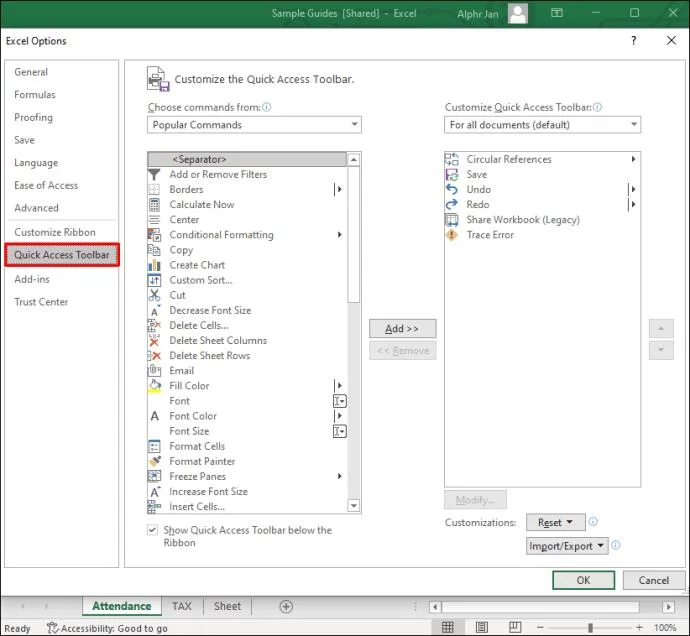
Task: Click the zoom out minus button
Action: click(540, 628)
